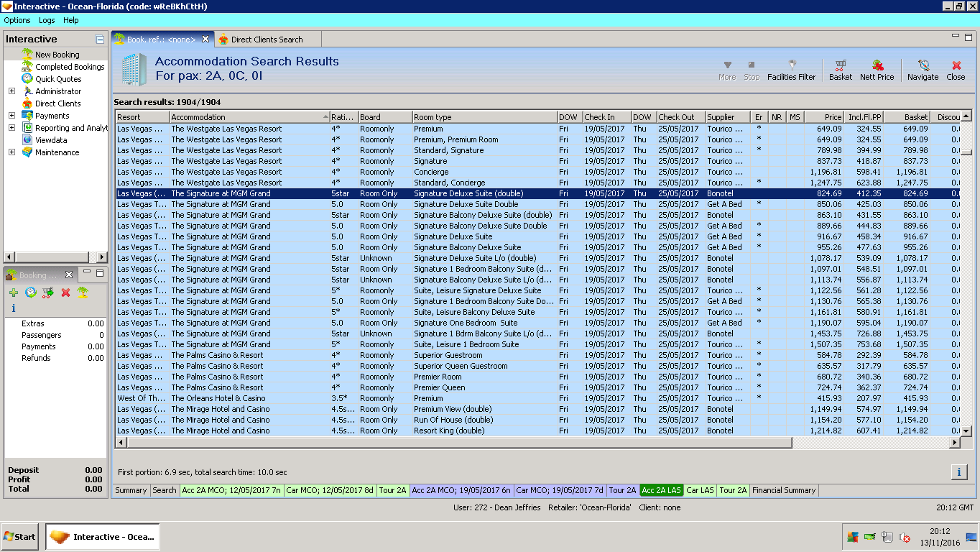Open the Logs menu

click(x=47, y=20)
